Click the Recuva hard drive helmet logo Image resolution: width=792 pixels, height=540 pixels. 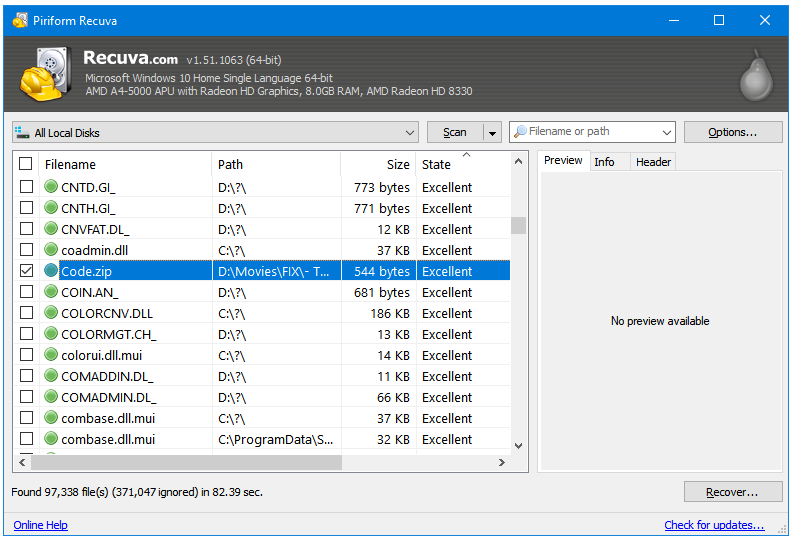click(45, 74)
